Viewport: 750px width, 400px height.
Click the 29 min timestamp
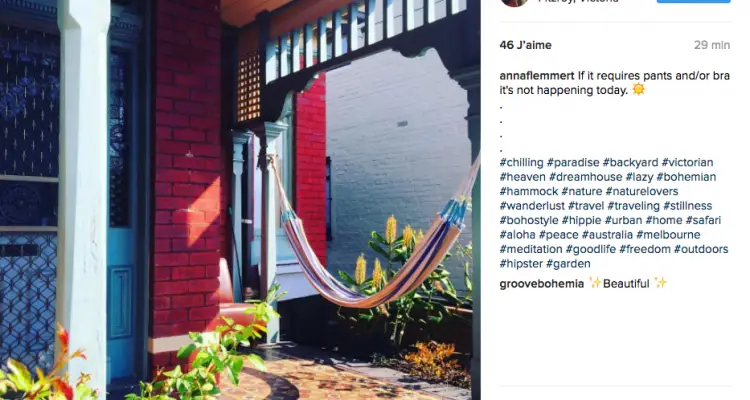pos(712,45)
